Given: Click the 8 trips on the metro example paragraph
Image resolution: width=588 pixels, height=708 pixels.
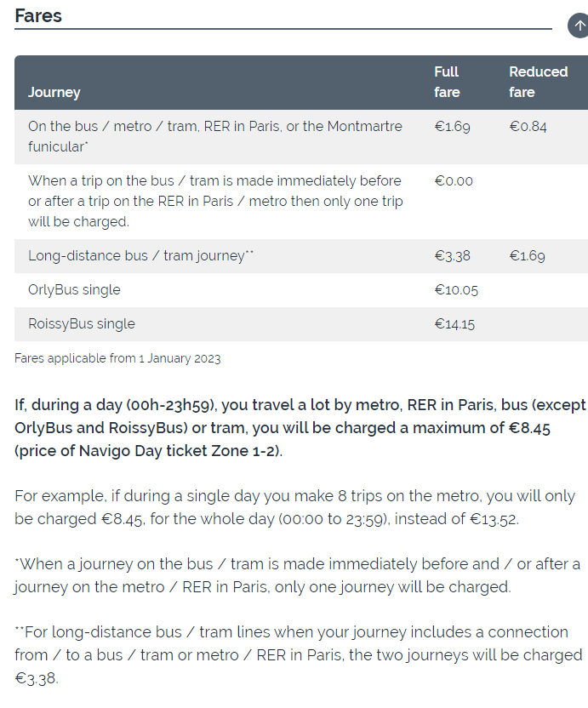Looking at the screenshot, I should pyautogui.click(x=295, y=507).
